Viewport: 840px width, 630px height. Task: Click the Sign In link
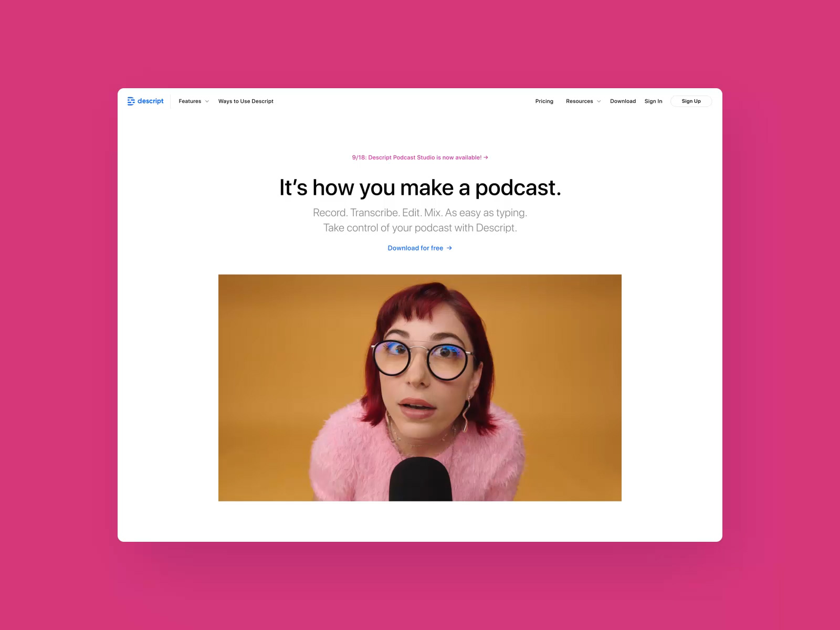(653, 101)
